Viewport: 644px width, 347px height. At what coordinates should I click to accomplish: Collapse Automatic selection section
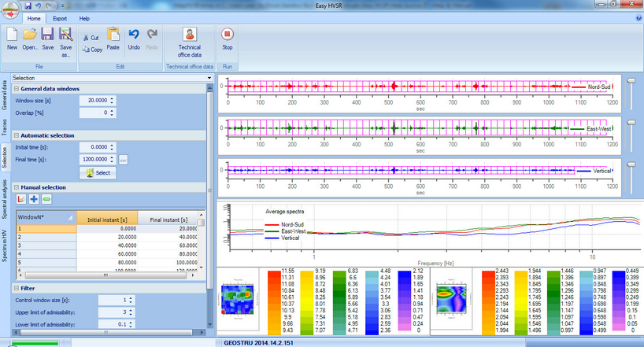17,135
